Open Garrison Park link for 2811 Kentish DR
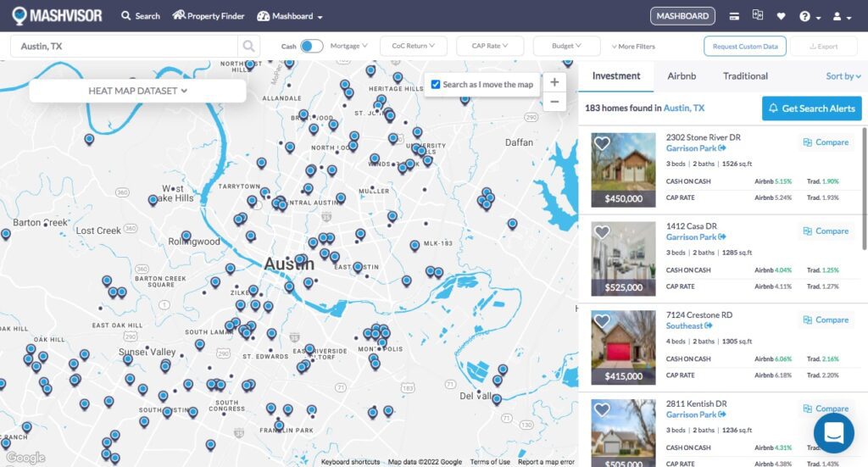The width and height of the screenshot is (868, 467). click(x=696, y=414)
